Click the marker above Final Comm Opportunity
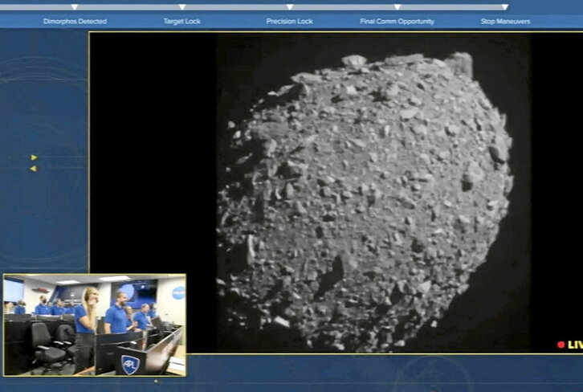This screenshot has height=392, width=583. pyautogui.click(x=397, y=7)
